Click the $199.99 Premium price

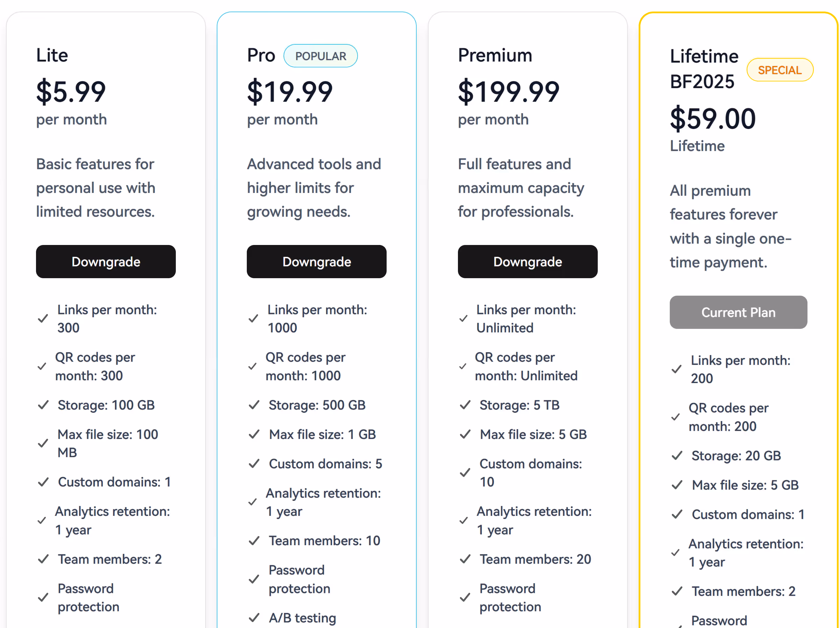(509, 92)
